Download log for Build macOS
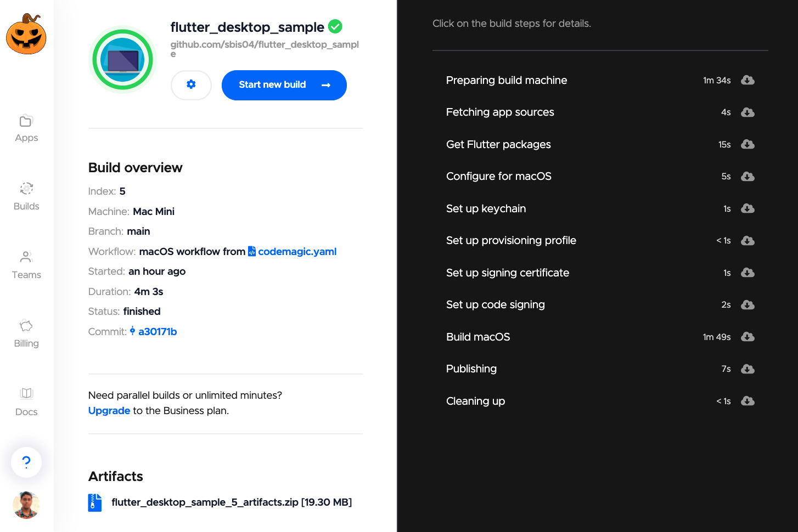This screenshot has height=532, width=798. [x=748, y=337]
